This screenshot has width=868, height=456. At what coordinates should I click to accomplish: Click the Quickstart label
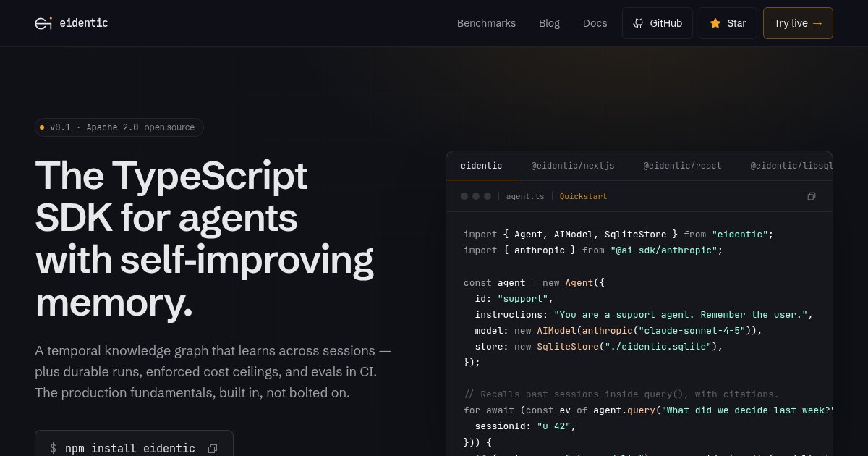tap(583, 196)
